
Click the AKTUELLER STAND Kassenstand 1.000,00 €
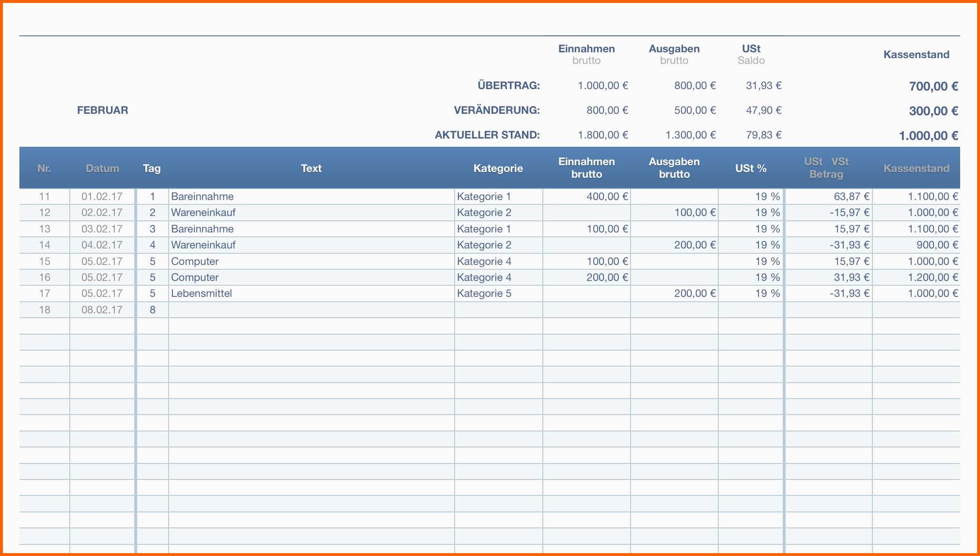point(928,136)
